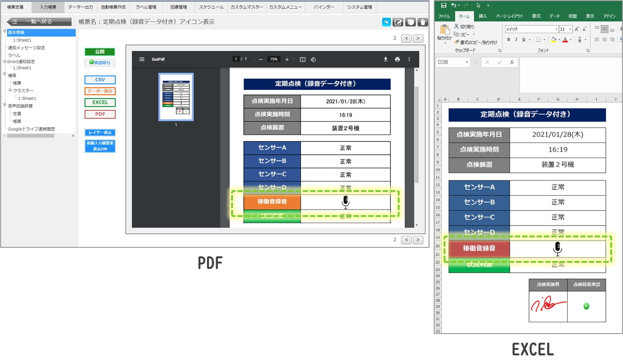Open the システム管理 tab
This screenshot has height=364, width=623.
tap(360, 7)
